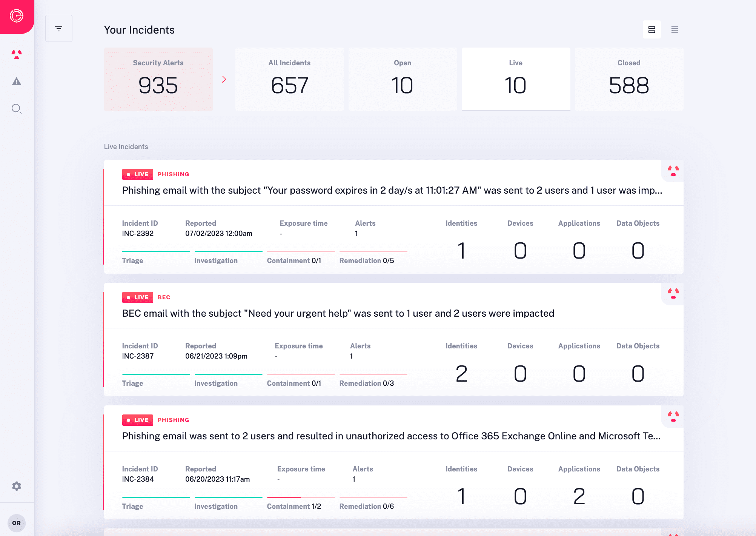Click the settings gear icon bottom-left

point(17,486)
